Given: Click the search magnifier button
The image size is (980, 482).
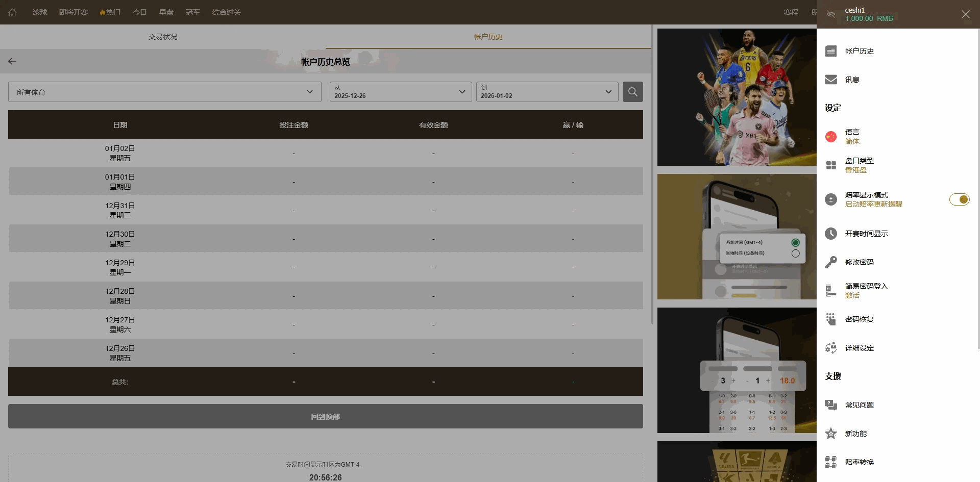Looking at the screenshot, I should (x=632, y=92).
